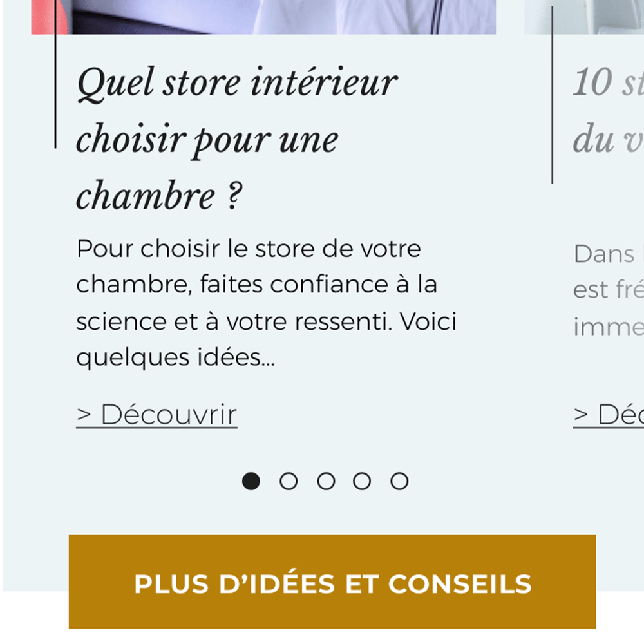Select the first filled carousel dot

[x=251, y=481]
